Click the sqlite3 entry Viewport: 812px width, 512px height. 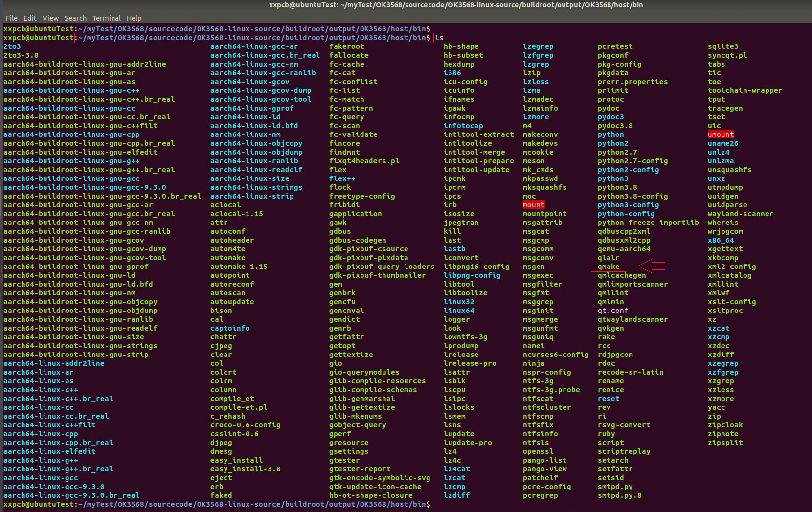tap(723, 46)
